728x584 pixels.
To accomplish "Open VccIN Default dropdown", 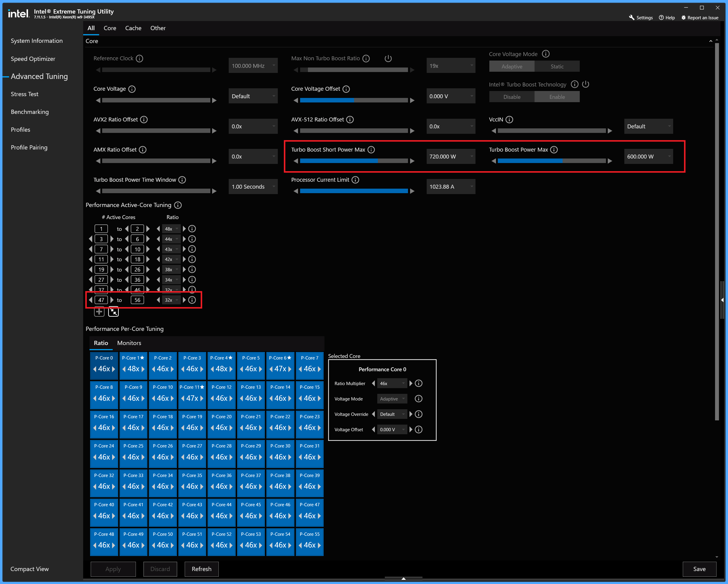I will click(648, 126).
